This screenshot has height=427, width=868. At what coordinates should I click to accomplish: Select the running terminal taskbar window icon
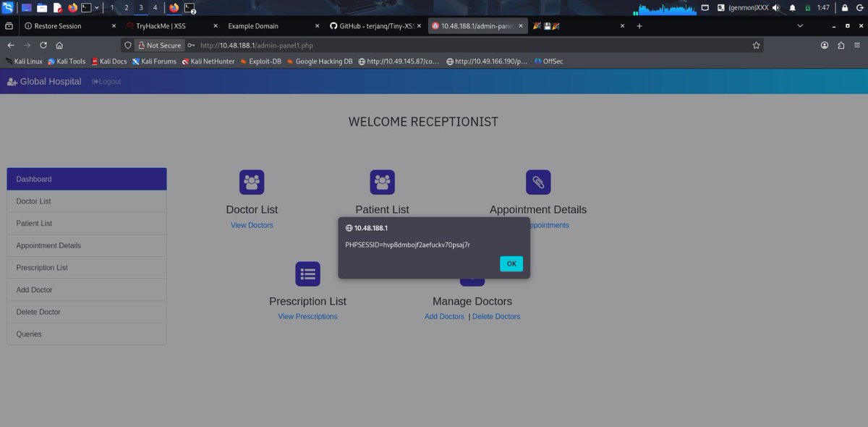pos(190,8)
